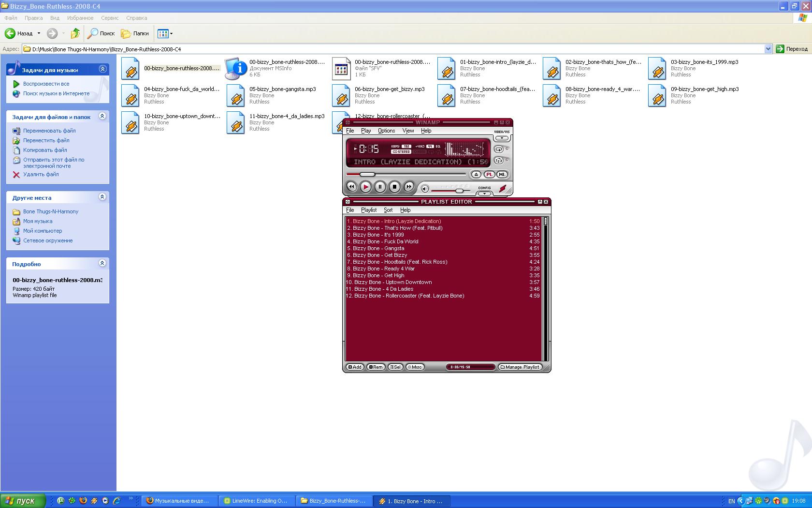Mute Winamp using the speaker icon
The image size is (812, 508).
click(425, 189)
